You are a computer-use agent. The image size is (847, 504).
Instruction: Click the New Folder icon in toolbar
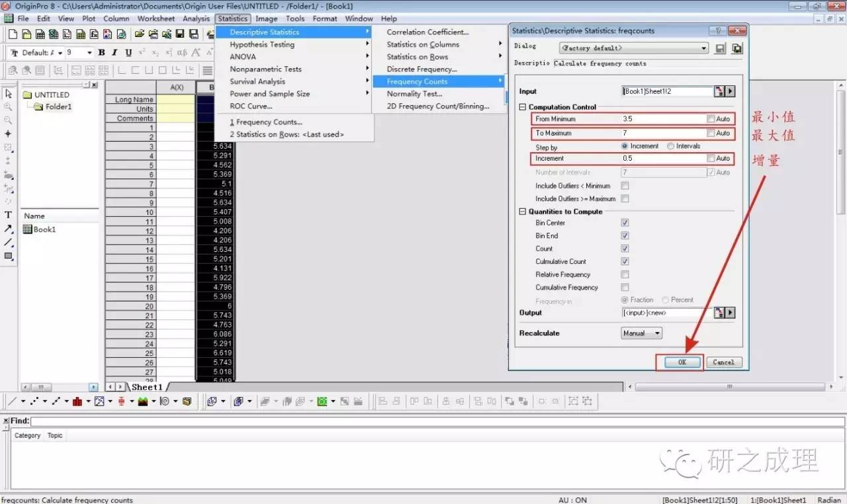point(26,34)
